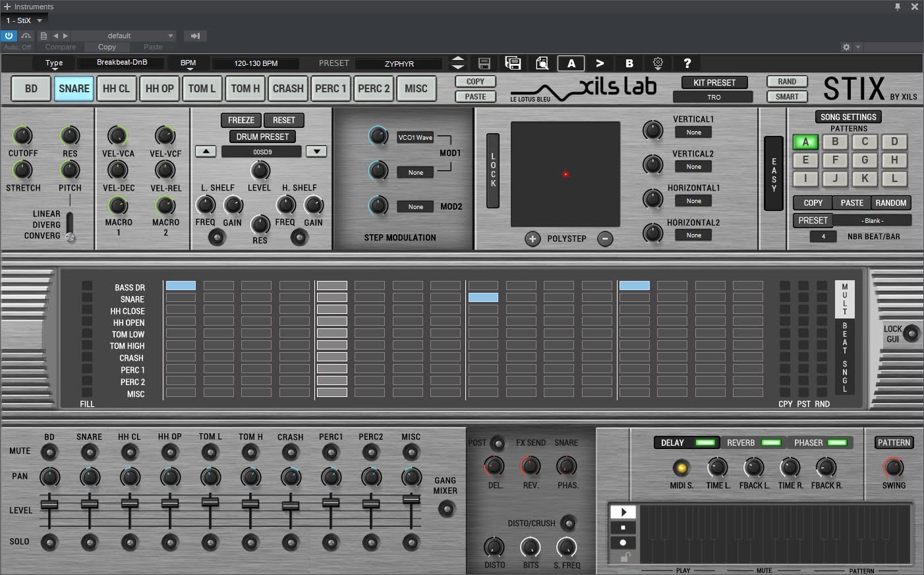This screenshot has width=924, height=575.
Task: Select pattern slot D
Action: [894, 142]
